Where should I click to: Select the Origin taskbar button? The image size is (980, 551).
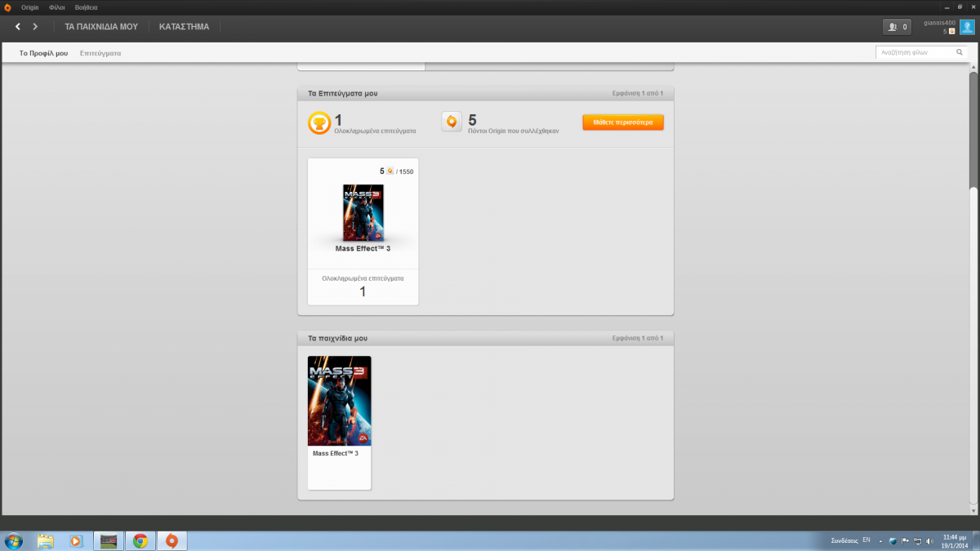(x=171, y=540)
